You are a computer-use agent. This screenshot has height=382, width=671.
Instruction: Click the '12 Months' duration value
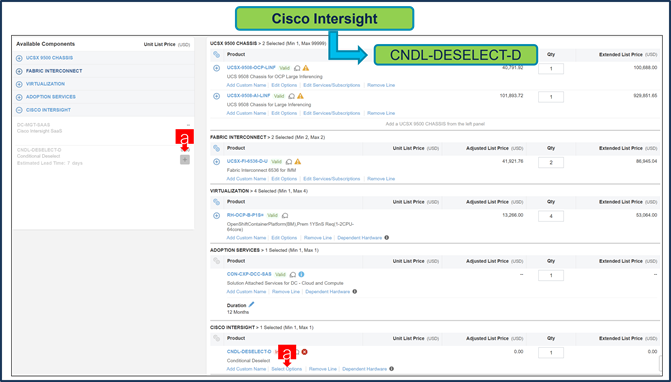(x=237, y=312)
